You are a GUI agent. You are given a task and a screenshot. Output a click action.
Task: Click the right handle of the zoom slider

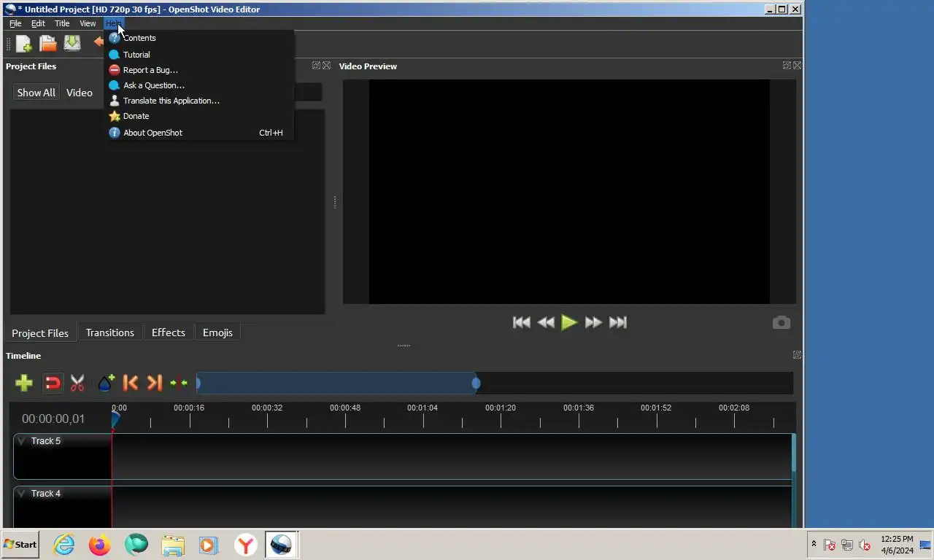[x=476, y=383]
